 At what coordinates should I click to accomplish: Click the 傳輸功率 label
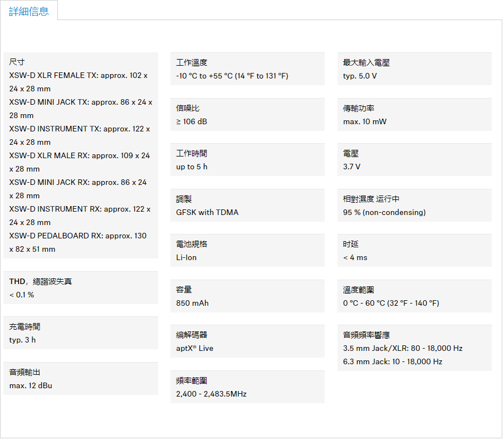[x=359, y=108]
